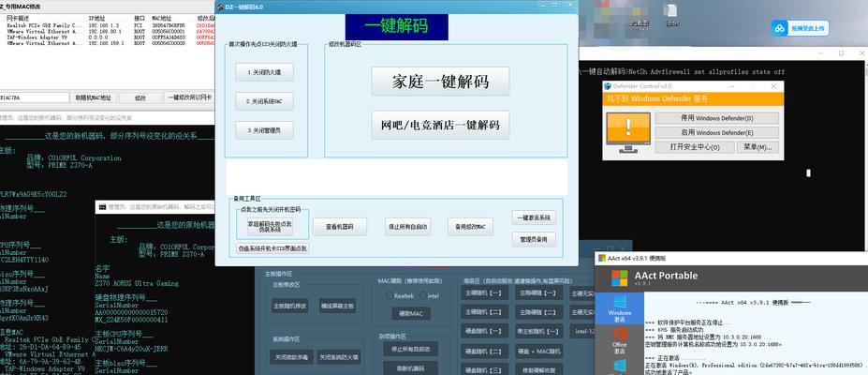The width and height of the screenshot is (868, 375).
Task: Click 管理员备用 button
Action: 534,239
